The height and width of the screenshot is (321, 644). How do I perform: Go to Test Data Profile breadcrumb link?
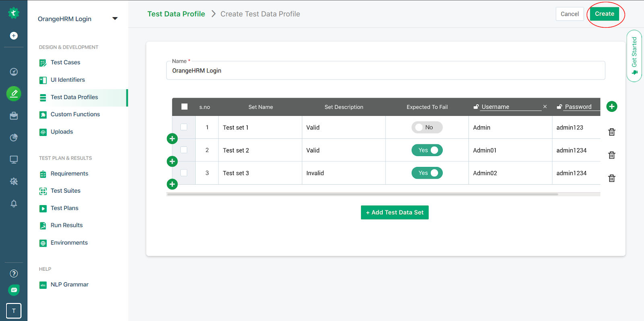pos(176,14)
